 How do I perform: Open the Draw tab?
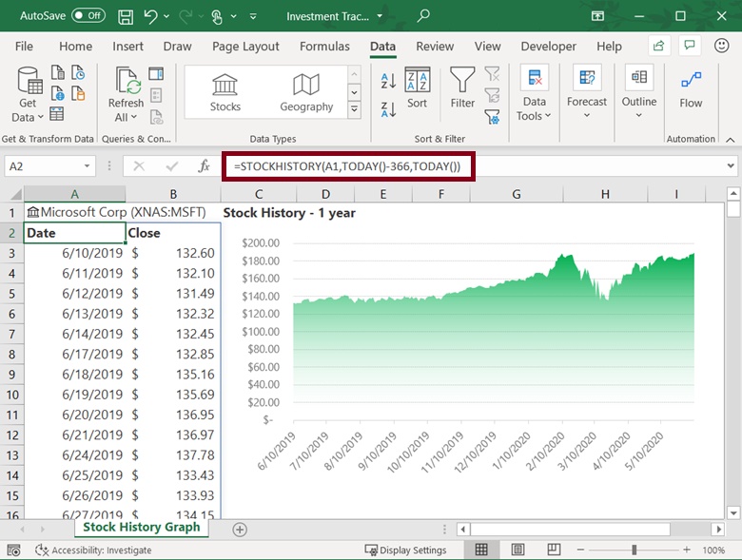[178, 47]
